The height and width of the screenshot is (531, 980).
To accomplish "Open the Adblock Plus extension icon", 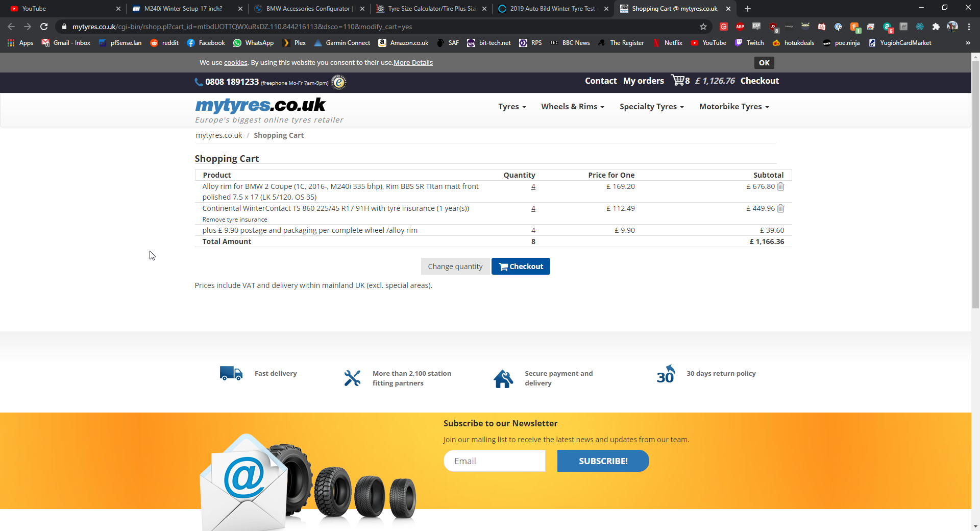I will (x=740, y=27).
